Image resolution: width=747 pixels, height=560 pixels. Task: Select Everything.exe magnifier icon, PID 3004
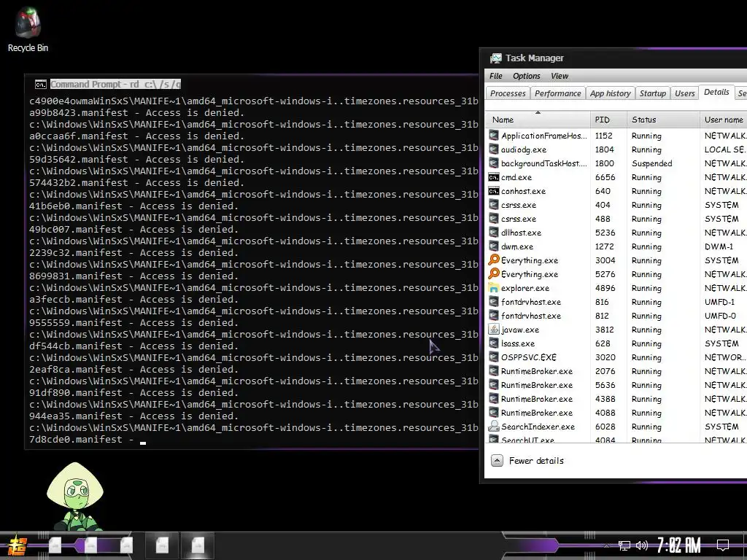494,260
